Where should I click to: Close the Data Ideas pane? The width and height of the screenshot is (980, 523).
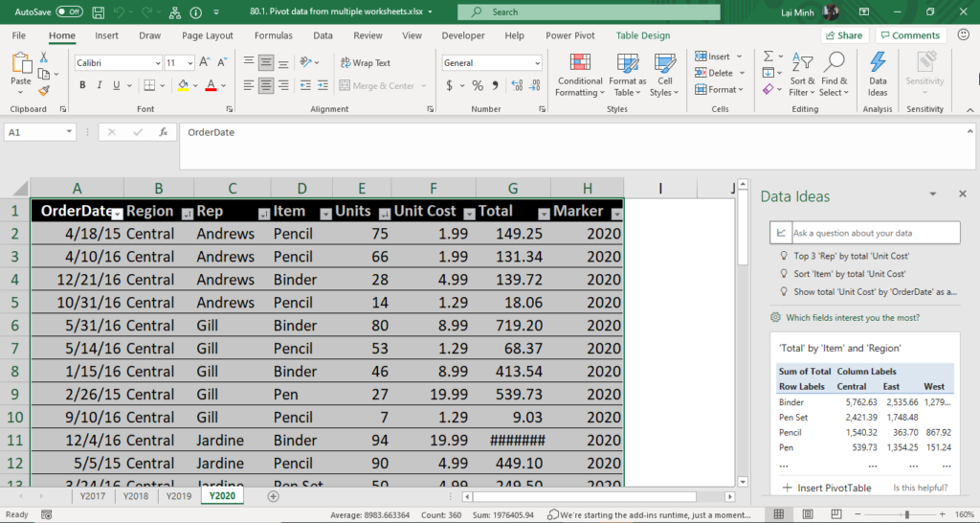coord(963,194)
